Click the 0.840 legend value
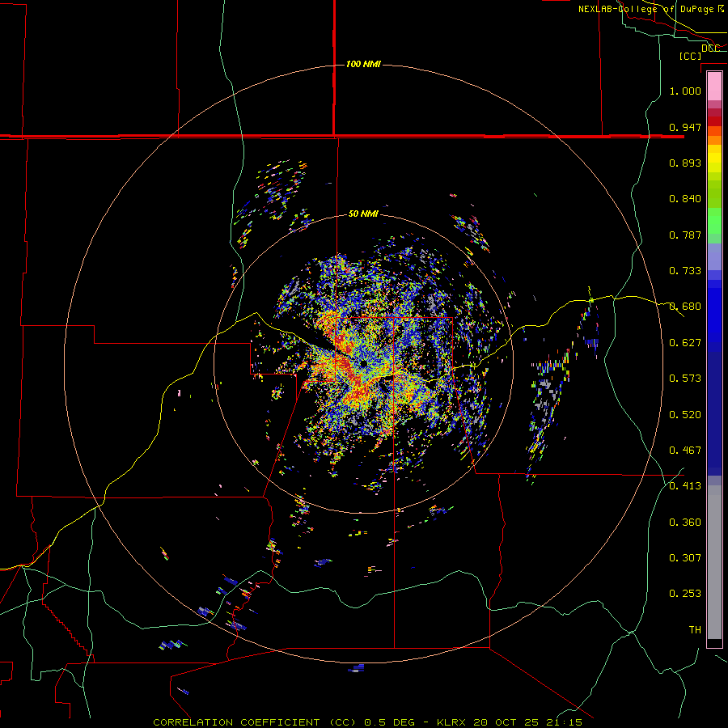This screenshot has height=728, width=728. (x=685, y=199)
